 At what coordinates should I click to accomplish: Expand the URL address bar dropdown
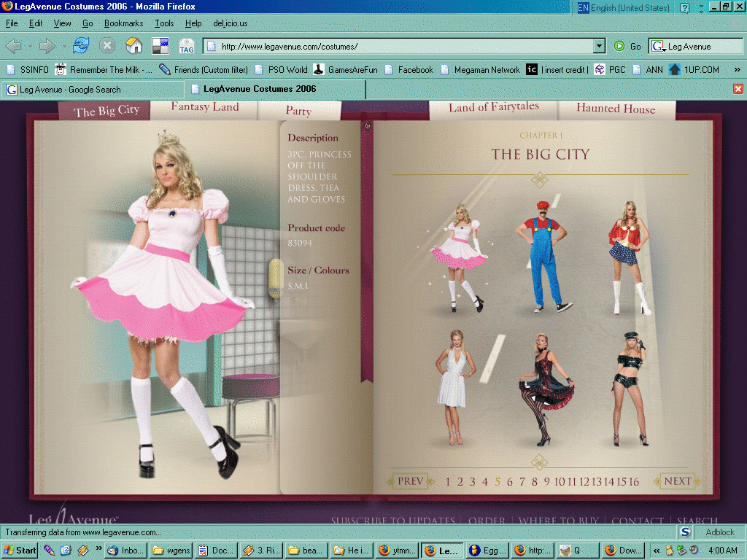(599, 46)
